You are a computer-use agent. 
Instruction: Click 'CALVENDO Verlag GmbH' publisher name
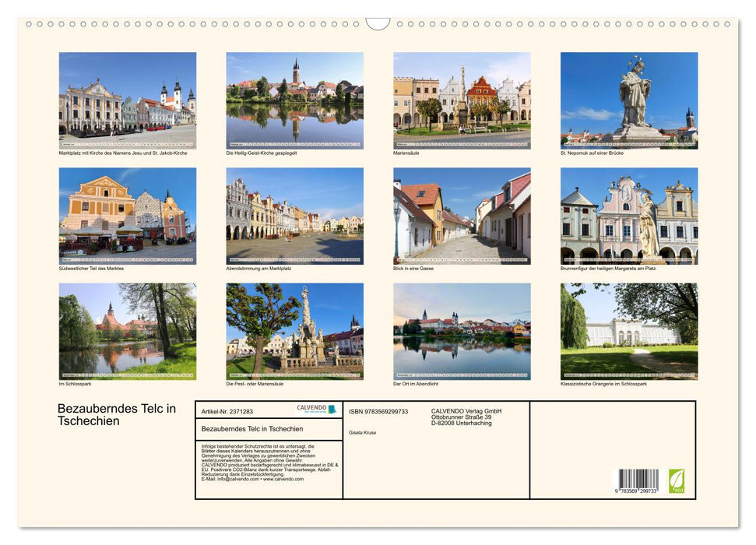pos(466,411)
